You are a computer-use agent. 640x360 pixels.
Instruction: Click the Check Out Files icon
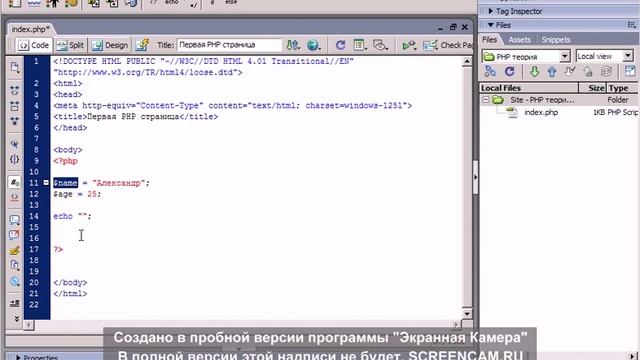570,72
